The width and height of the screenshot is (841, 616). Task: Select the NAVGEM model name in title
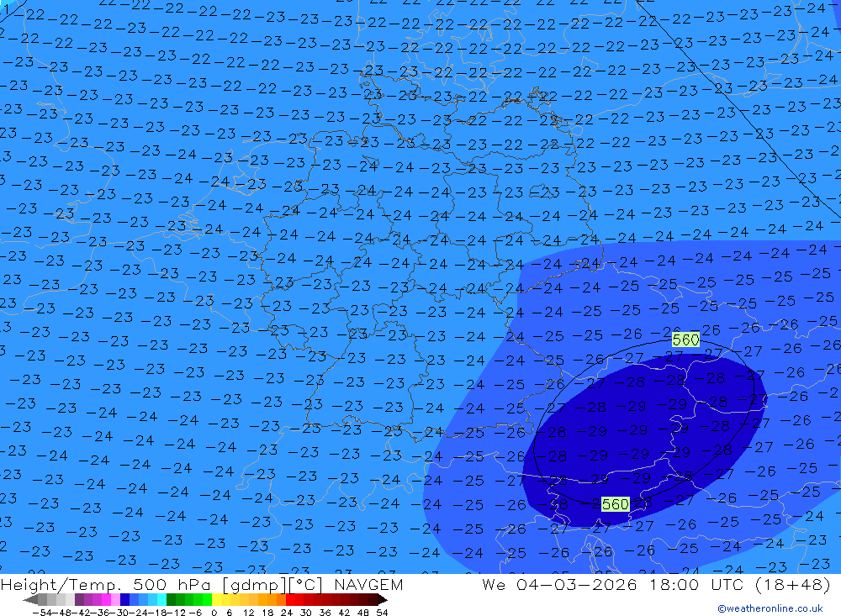368,584
